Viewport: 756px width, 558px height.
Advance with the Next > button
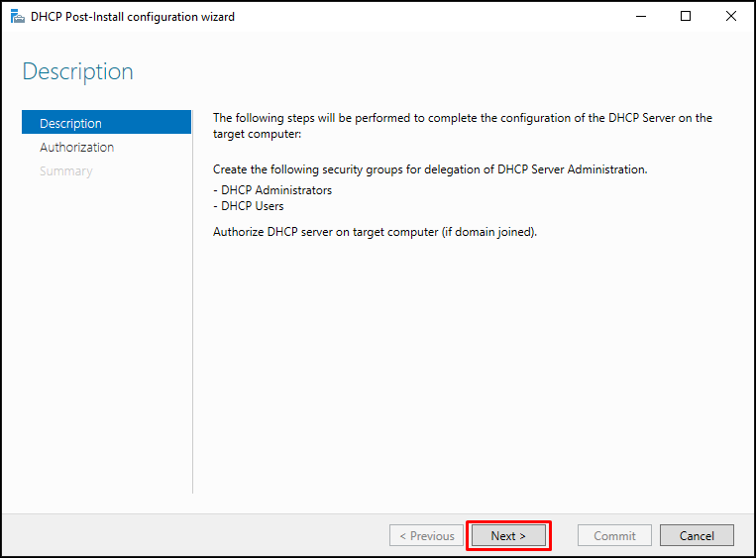tap(508, 536)
